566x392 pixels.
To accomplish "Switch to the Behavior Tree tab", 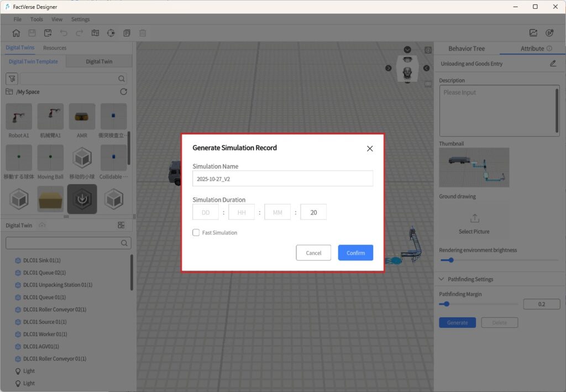I will [x=467, y=49].
